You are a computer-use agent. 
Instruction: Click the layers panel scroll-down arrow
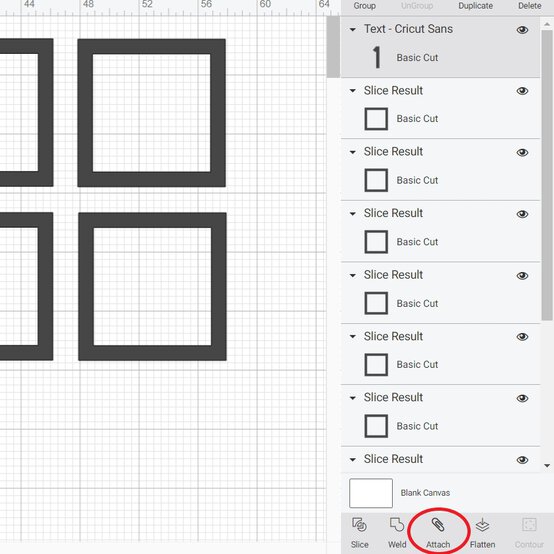click(x=547, y=466)
